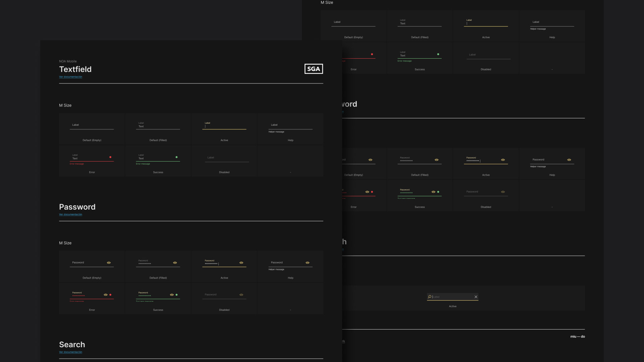
Task: Click red error dot in front Textfield Error state
Action: 110,157
